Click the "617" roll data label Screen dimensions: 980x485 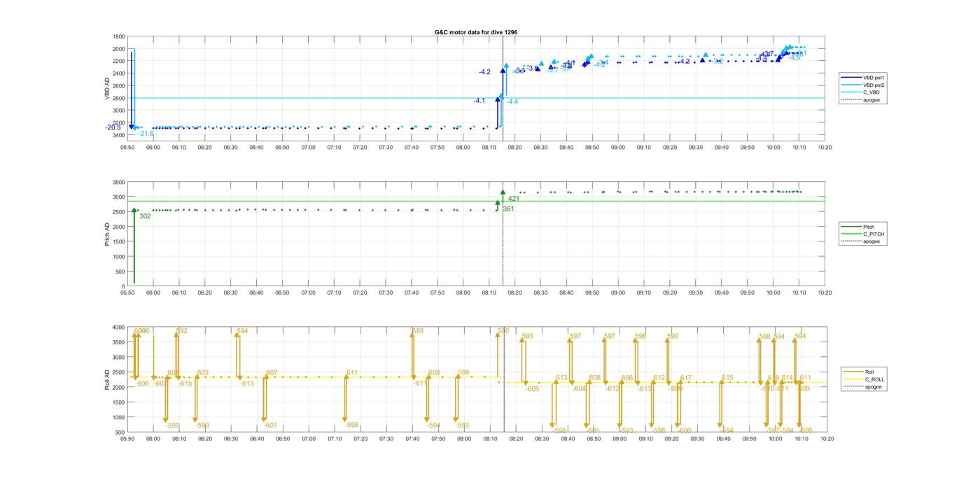[685, 379]
